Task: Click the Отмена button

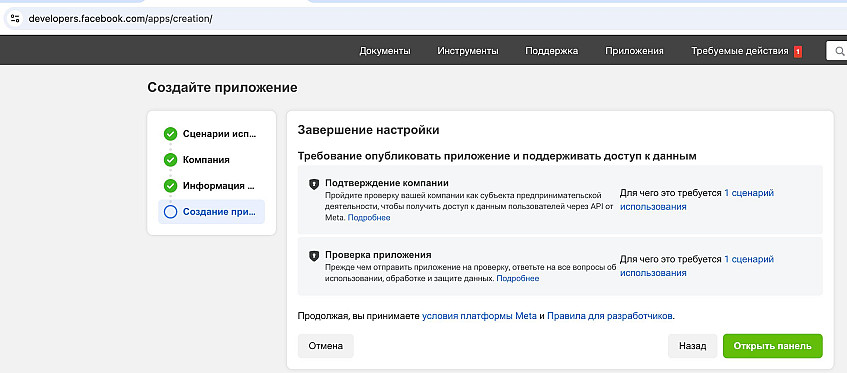Action: 326,346
